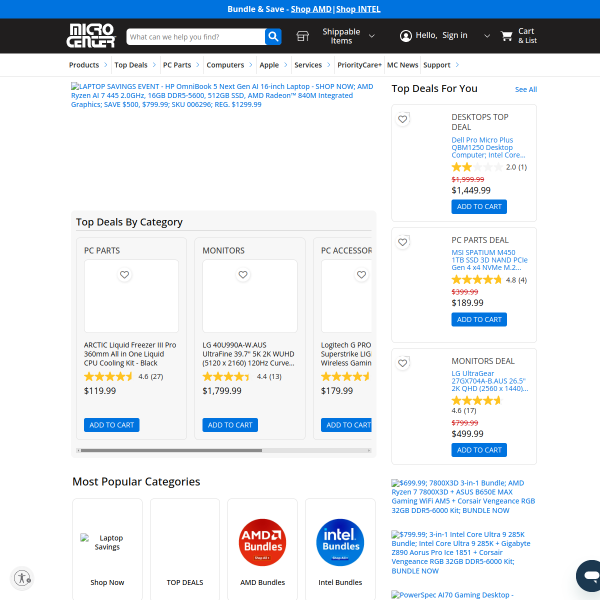600x600 pixels.
Task: Favorite the LG UltraGear monitor heart
Action: 403,363
